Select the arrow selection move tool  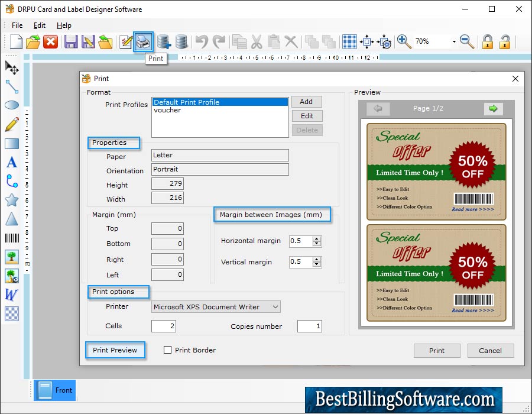[12, 68]
